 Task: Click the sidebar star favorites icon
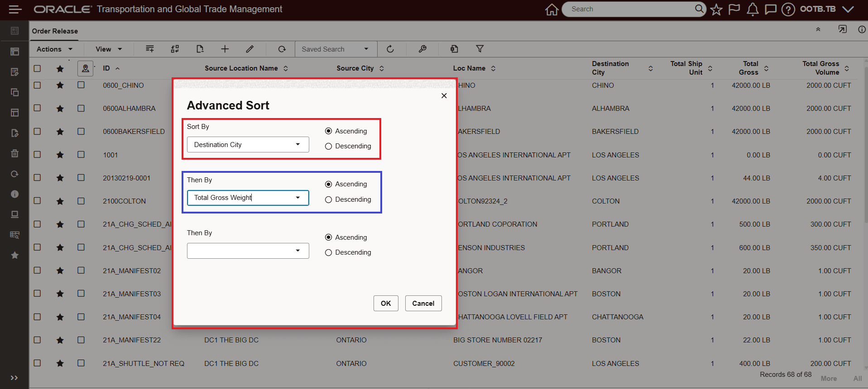pos(14,255)
